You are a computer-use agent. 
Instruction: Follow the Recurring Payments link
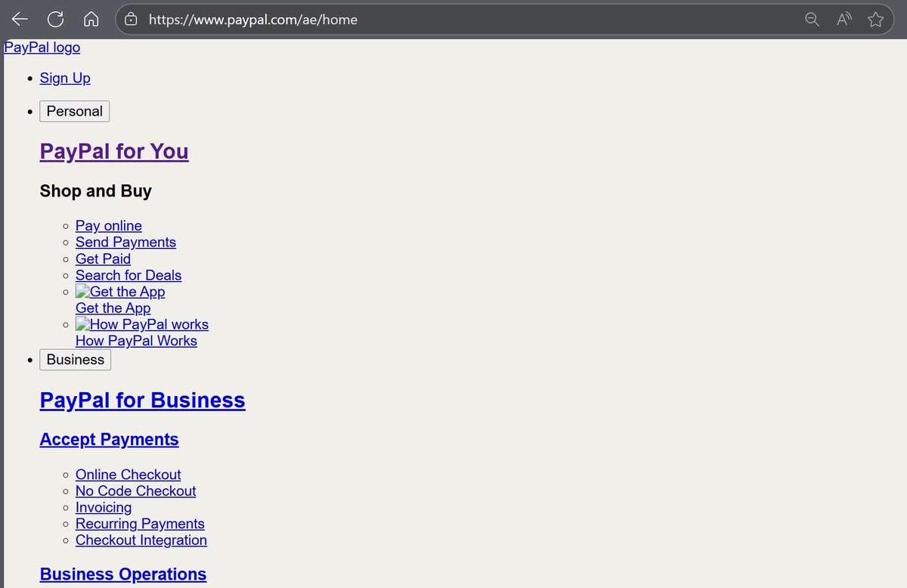[x=140, y=524]
